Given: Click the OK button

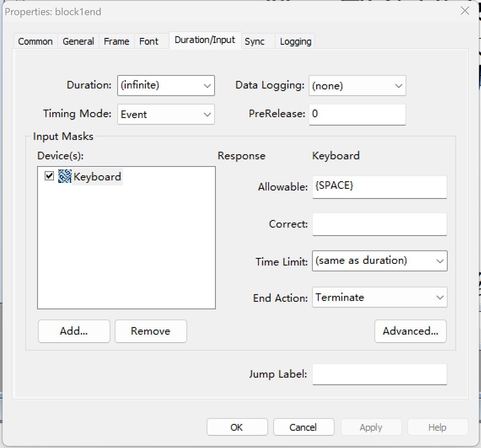Looking at the screenshot, I should 237,427.
